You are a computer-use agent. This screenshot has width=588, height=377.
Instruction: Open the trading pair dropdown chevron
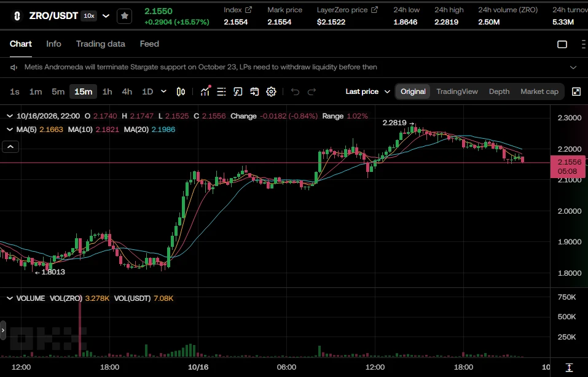pyautogui.click(x=106, y=16)
